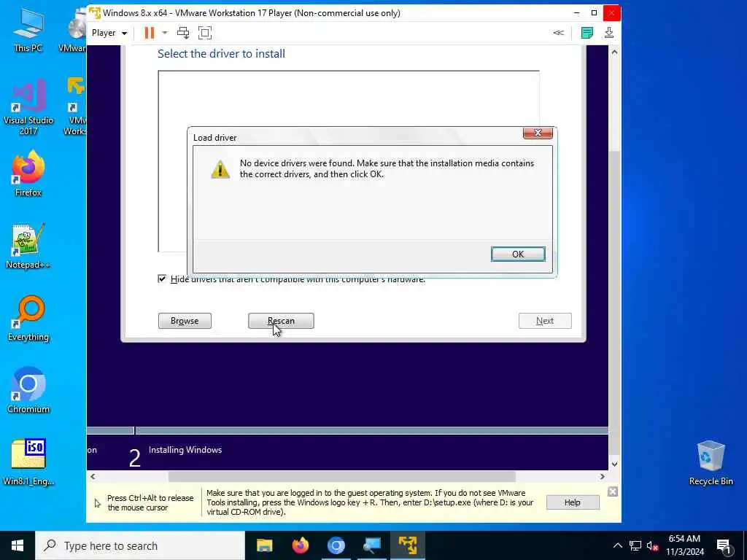This screenshot has height=560, width=747.
Task: Click OK in the Load driver dialog
Action: pos(518,254)
